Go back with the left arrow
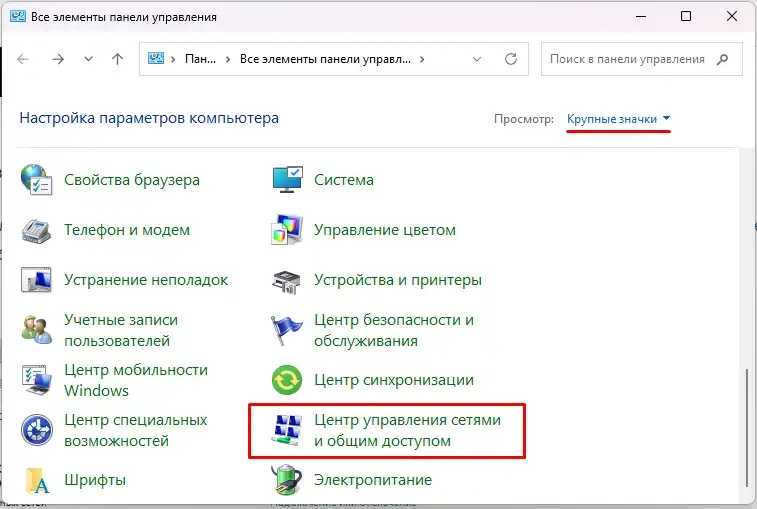Image resolution: width=757 pixels, height=509 pixels. (x=23, y=59)
